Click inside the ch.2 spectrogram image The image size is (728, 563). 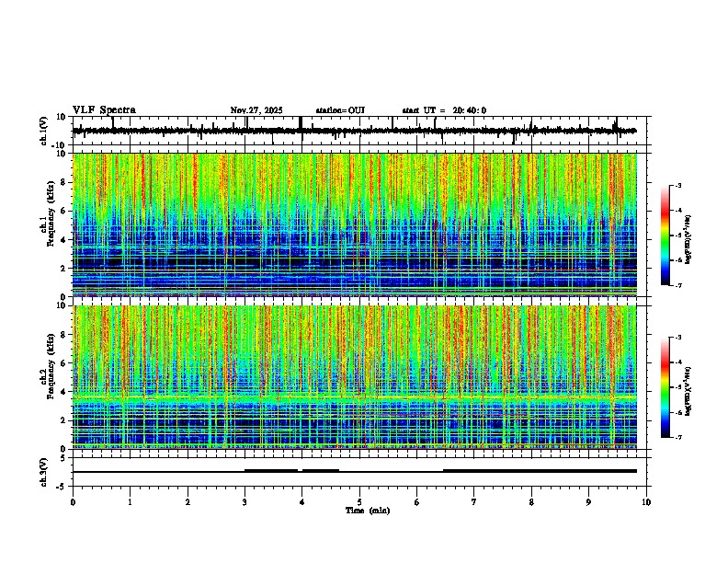click(355, 377)
